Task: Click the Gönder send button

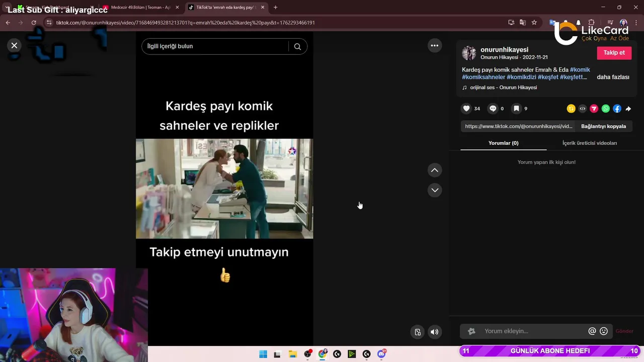Action: coord(624,331)
